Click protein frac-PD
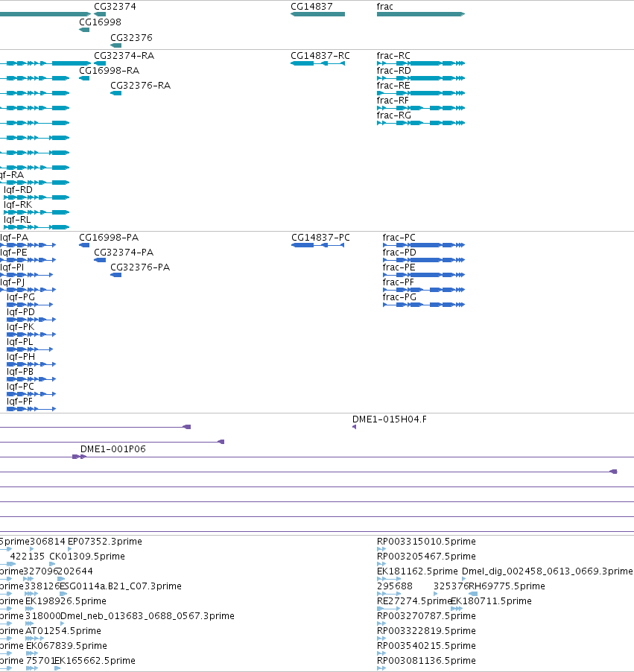This screenshot has width=634, height=672. point(399,253)
